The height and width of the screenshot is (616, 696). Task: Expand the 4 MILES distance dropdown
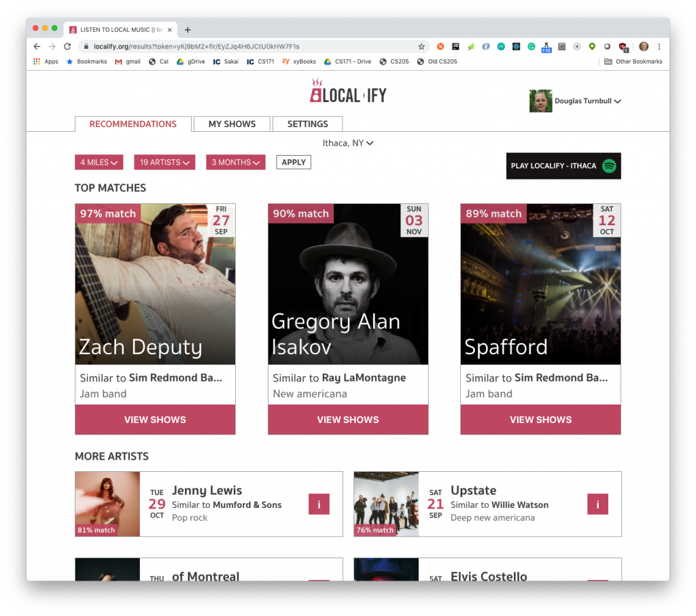tap(99, 162)
